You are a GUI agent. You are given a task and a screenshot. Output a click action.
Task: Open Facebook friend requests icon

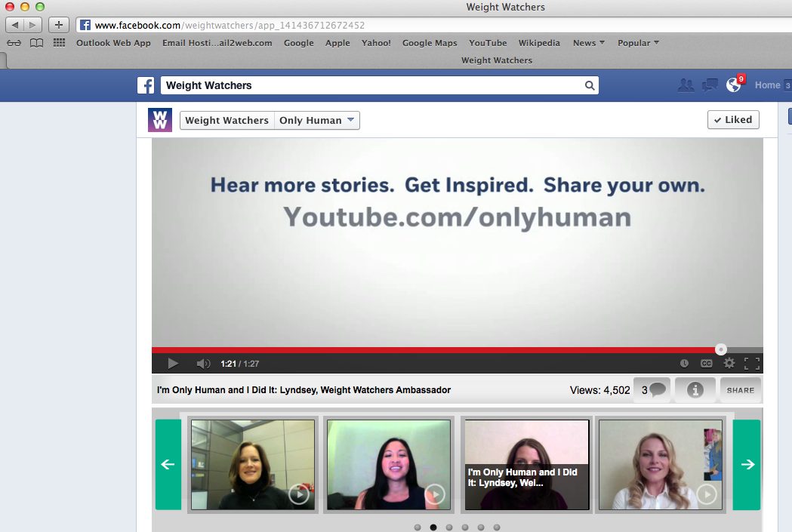[686, 85]
